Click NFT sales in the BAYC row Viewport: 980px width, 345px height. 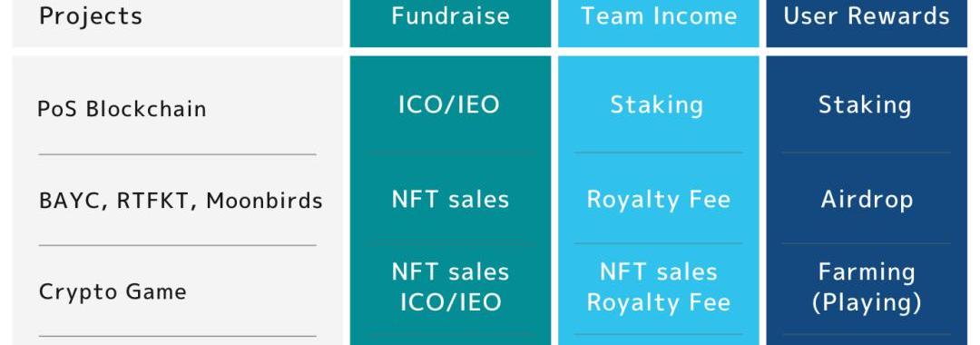[451, 200]
